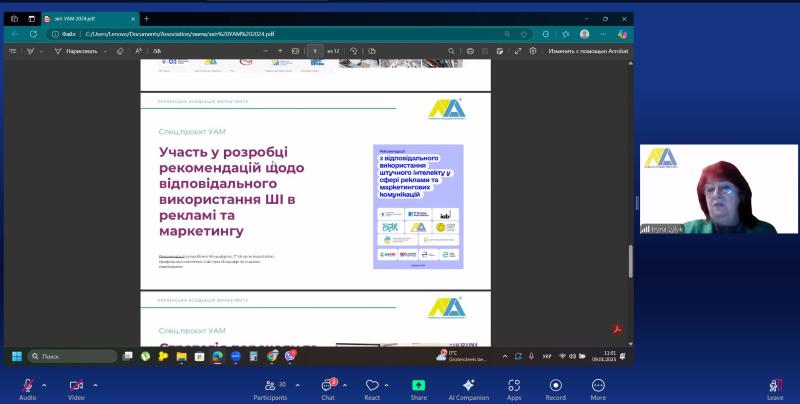Click Изменить с помощью Acrobat button

click(x=588, y=50)
